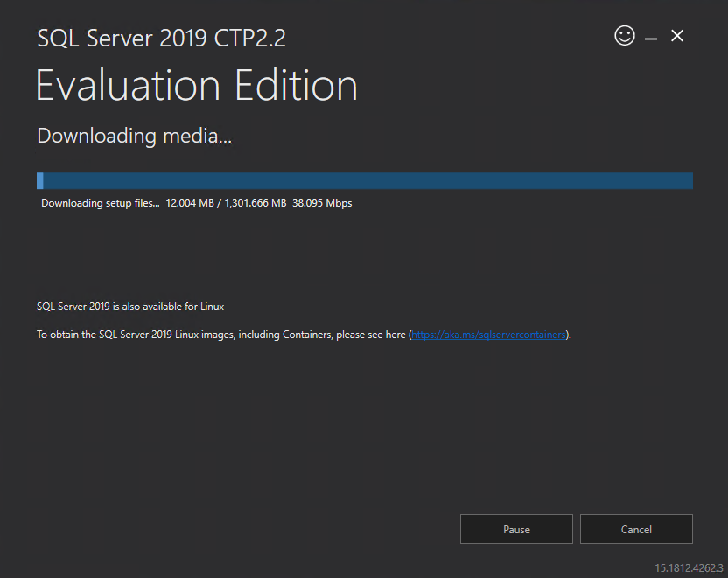Screen dimensions: 728x578
Task: Click "please see here" text before the link
Action: coord(370,335)
